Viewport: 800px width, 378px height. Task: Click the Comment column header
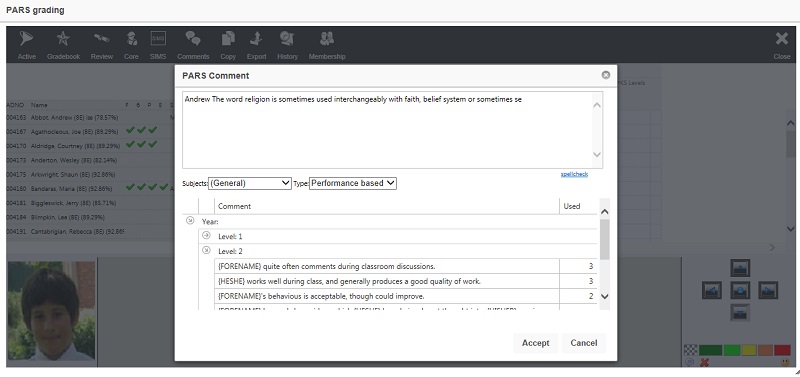pos(387,206)
